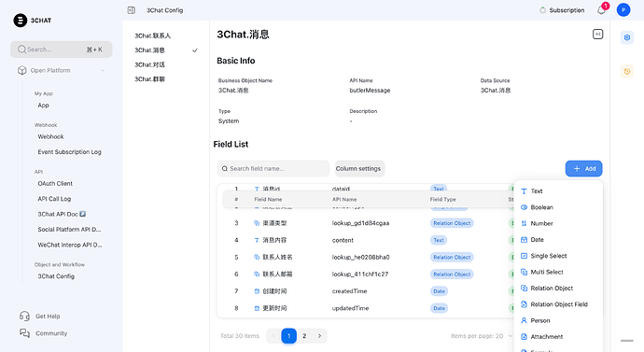Open Social Platform API Doc link
The width and height of the screenshot is (644, 352).
69,230
